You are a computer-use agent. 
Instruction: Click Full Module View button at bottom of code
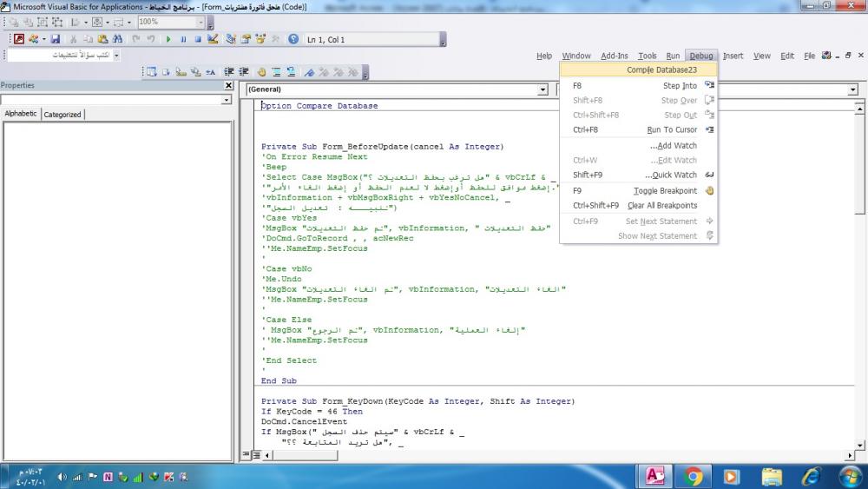tap(256, 454)
